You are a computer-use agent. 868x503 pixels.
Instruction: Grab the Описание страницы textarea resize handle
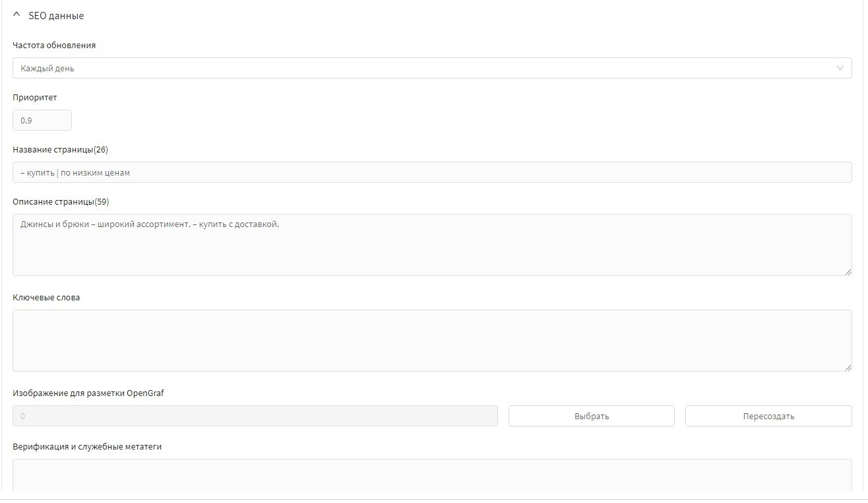[x=848, y=272]
